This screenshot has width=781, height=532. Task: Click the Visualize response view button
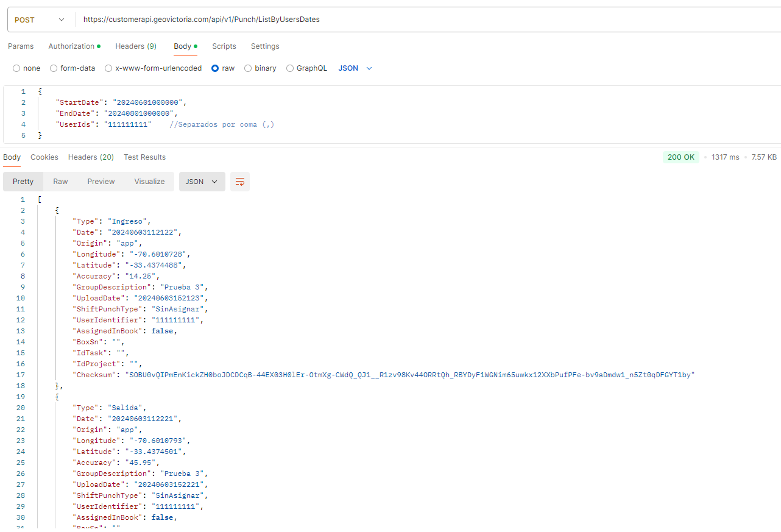coord(149,182)
